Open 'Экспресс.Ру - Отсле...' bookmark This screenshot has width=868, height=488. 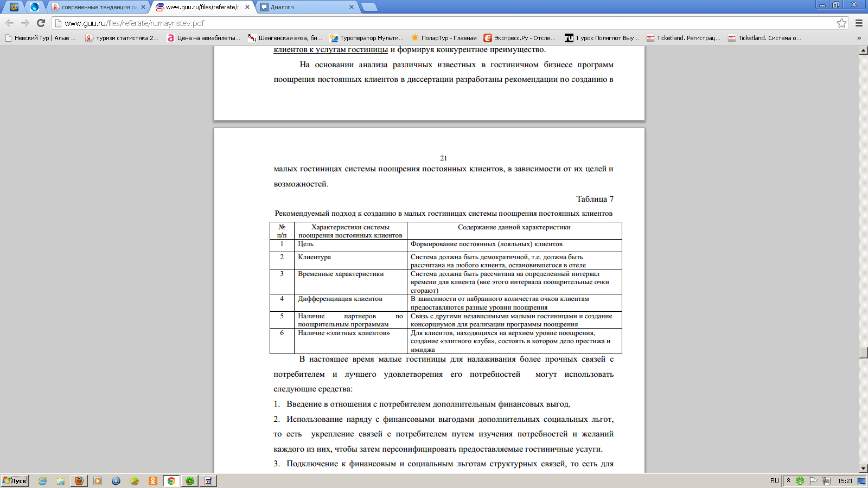520,38
